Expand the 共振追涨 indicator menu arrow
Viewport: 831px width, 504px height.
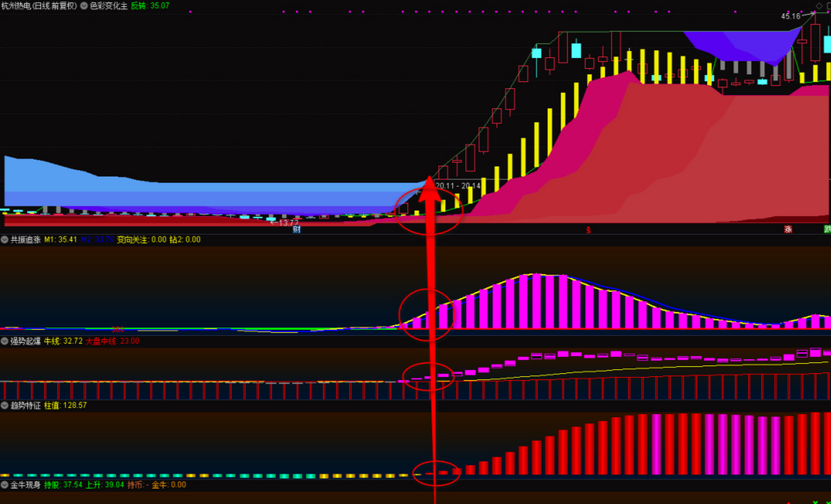(x=5, y=239)
